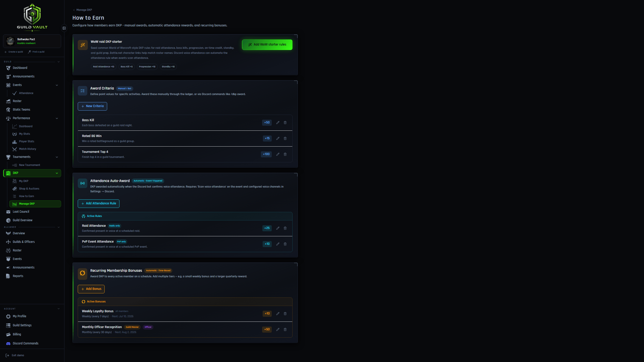Delete the Raid Attendance rule
Screen dimensions: 644x362
[285, 228]
